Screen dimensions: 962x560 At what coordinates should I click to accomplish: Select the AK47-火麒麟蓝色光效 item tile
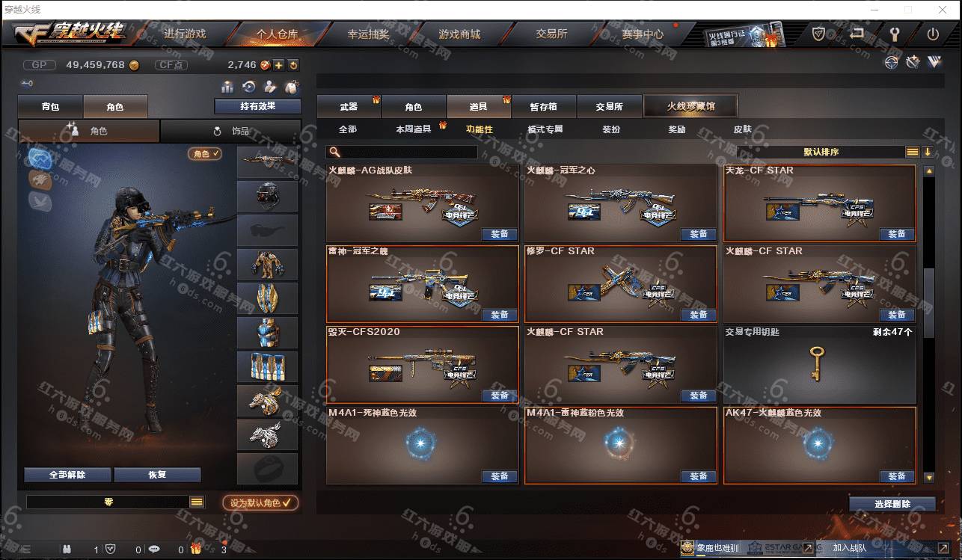[820, 446]
